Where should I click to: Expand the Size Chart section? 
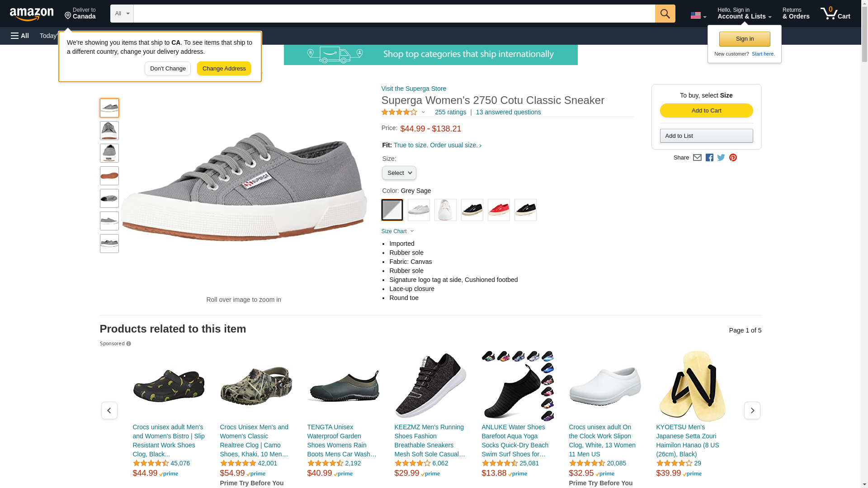click(398, 231)
